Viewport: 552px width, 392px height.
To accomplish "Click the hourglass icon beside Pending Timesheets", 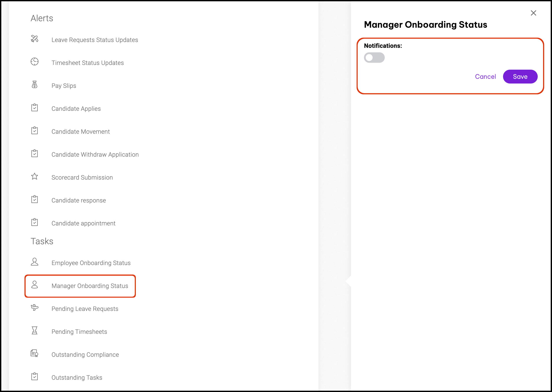I will pyautogui.click(x=35, y=330).
